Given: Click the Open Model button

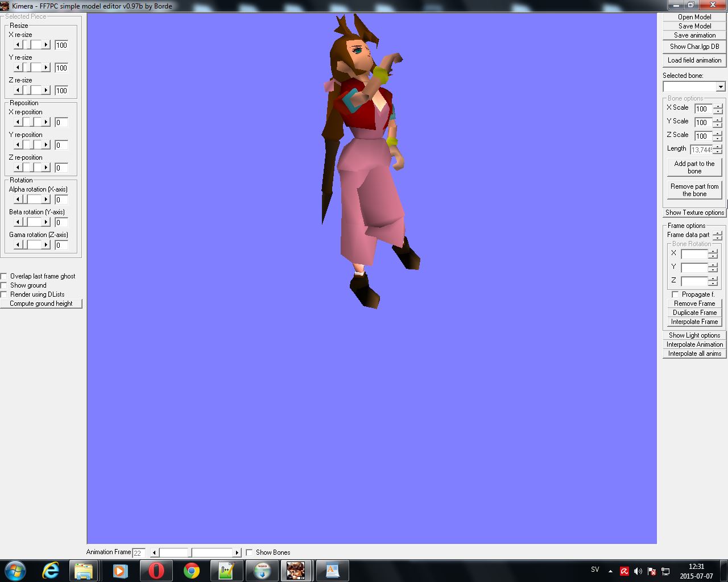Looking at the screenshot, I should (694, 17).
